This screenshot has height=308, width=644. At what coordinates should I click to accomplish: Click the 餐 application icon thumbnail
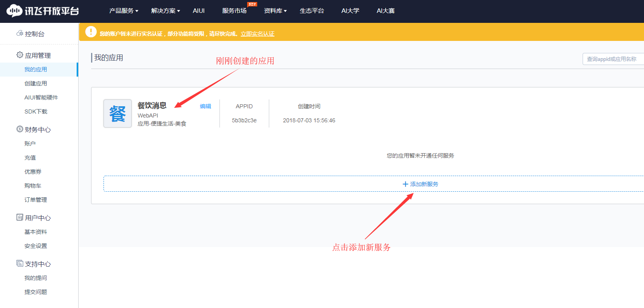(x=118, y=113)
